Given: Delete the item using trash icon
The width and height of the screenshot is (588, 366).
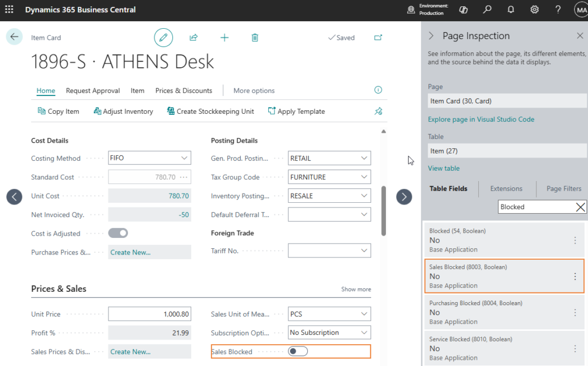Looking at the screenshot, I should coord(255,37).
